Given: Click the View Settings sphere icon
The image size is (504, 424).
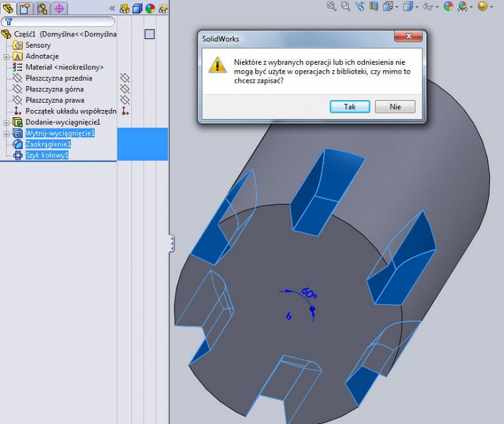Looking at the screenshot, I should pyautogui.click(x=483, y=6).
